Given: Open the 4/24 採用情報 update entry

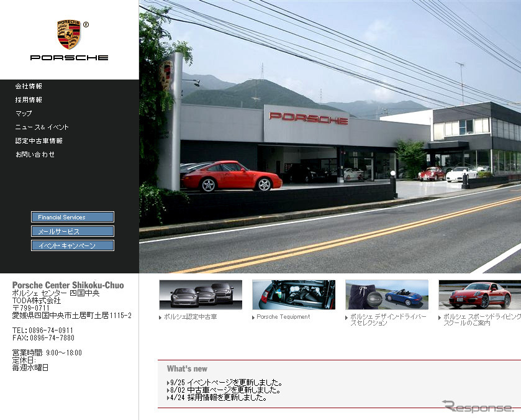Looking at the screenshot, I should (217, 398).
